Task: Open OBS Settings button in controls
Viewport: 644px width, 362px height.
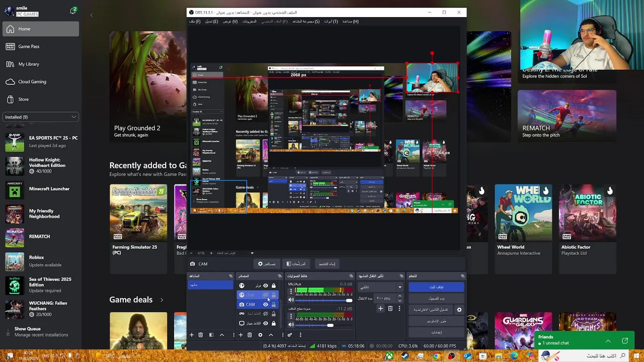Action: tap(436, 332)
